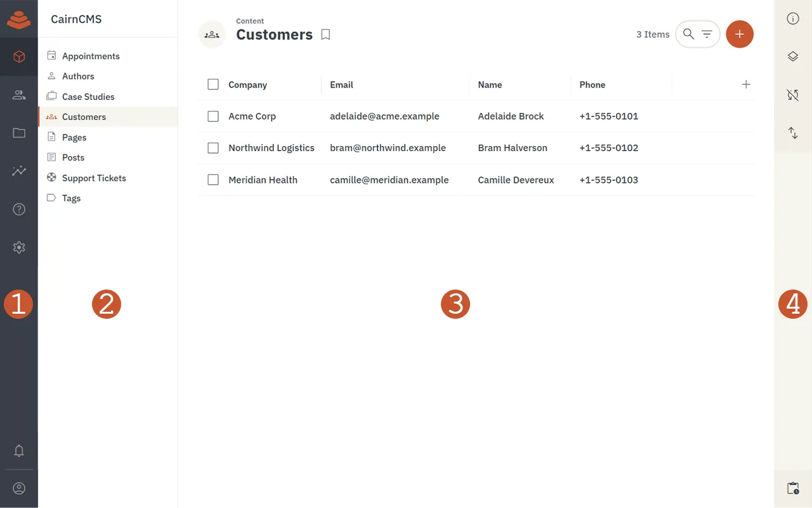Screen dimensions: 812x508
Task: Click the Bram Halverson name cell
Action: 513,148
